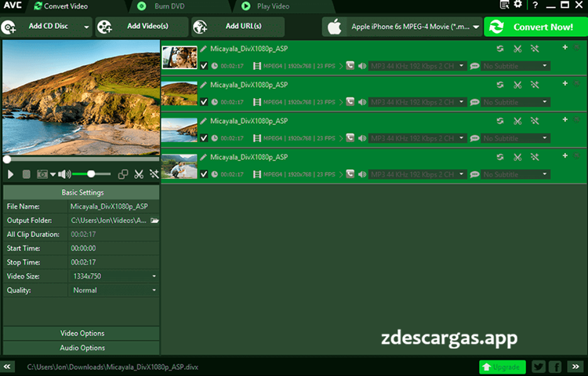Collapse the left panel with the << arrows
The height and width of the screenshot is (376, 588).
pos(7,367)
